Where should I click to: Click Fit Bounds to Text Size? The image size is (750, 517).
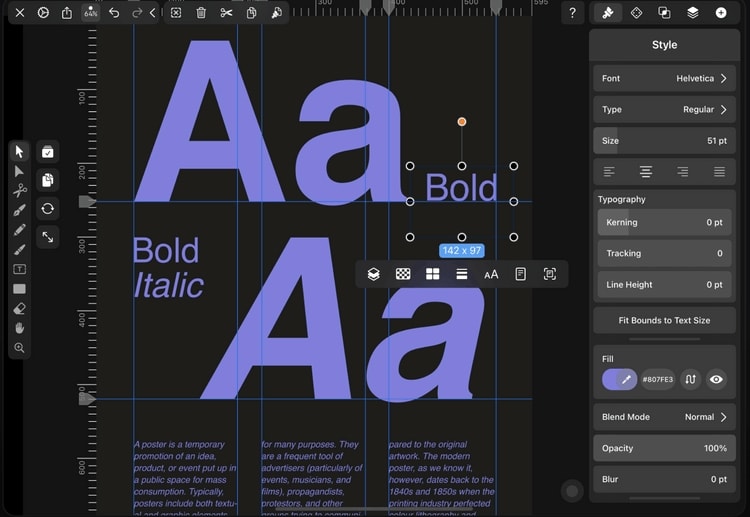click(x=664, y=320)
